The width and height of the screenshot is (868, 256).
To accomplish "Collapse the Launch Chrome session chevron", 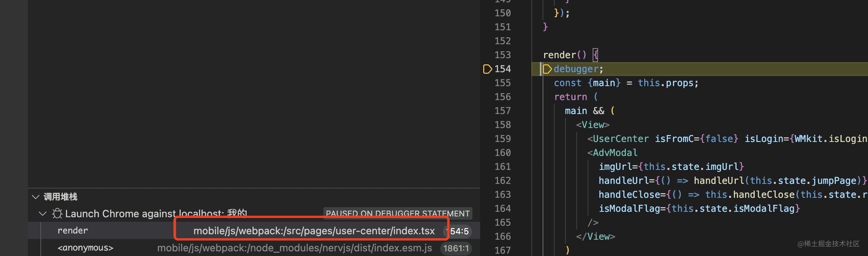I will [43, 214].
